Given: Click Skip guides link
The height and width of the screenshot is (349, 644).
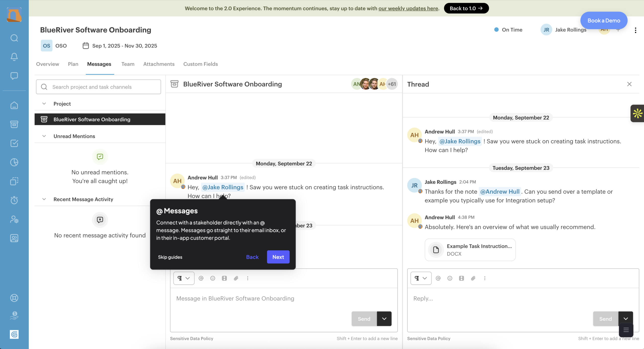Looking at the screenshot, I should coord(170,257).
